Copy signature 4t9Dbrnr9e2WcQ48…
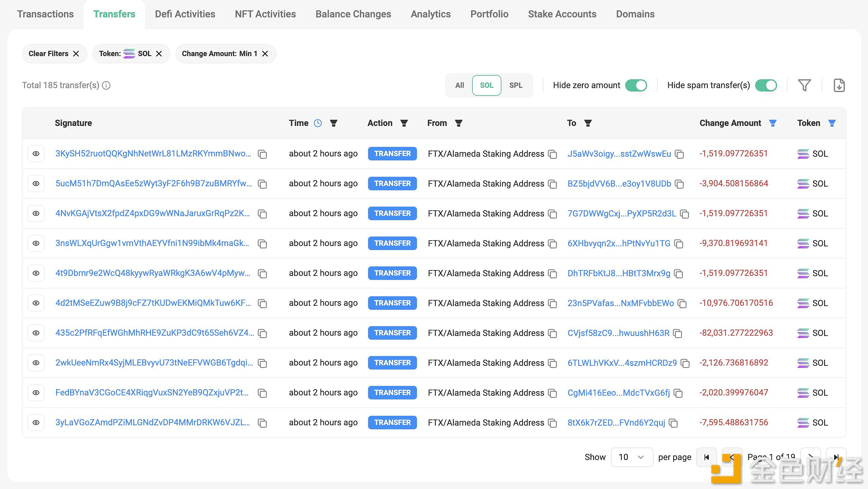The image size is (868, 489). 262,274
